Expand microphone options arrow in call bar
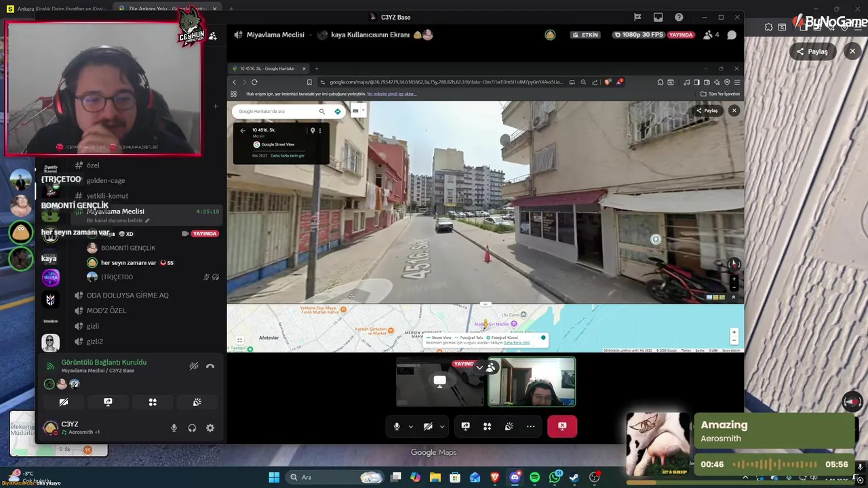This screenshot has height=488, width=868. 410,426
